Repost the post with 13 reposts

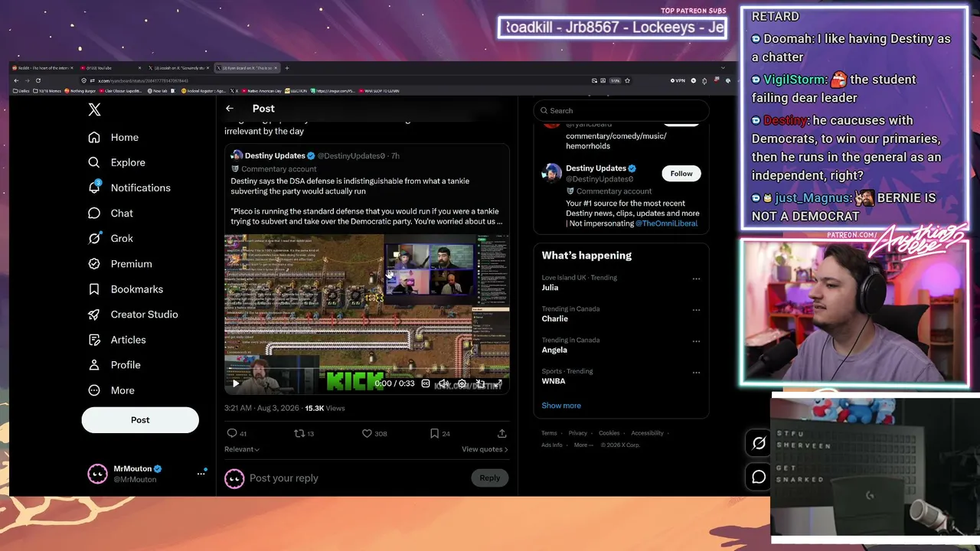[x=299, y=434]
